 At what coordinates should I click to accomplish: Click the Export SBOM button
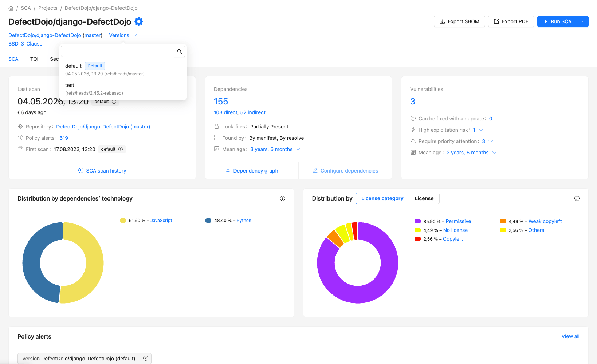click(459, 21)
